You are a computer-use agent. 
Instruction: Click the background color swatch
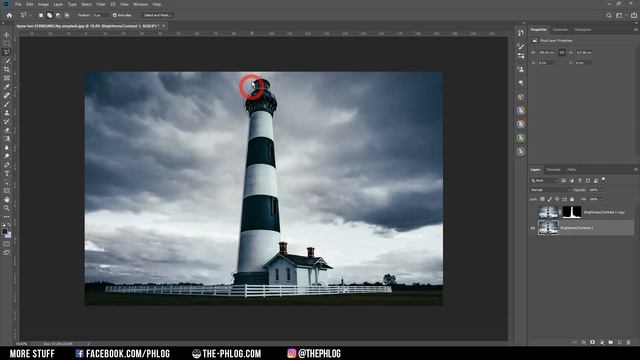[x=9, y=235]
